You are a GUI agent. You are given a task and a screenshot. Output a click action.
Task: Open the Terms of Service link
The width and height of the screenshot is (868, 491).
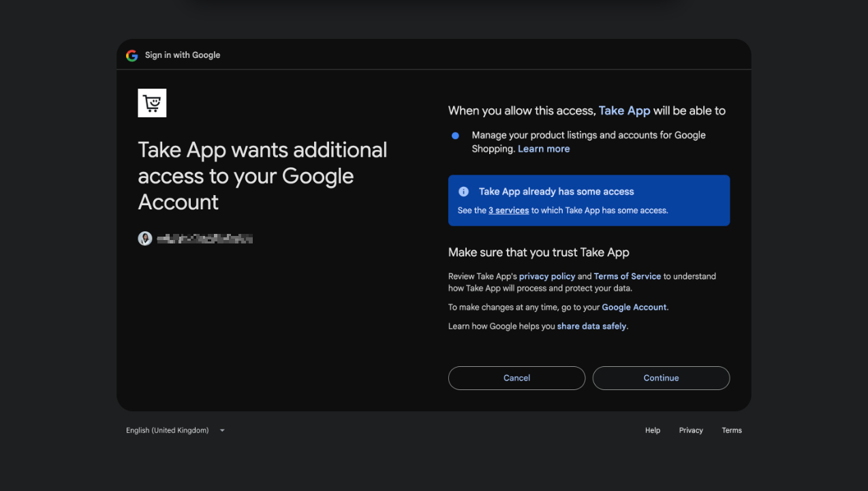(x=627, y=276)
